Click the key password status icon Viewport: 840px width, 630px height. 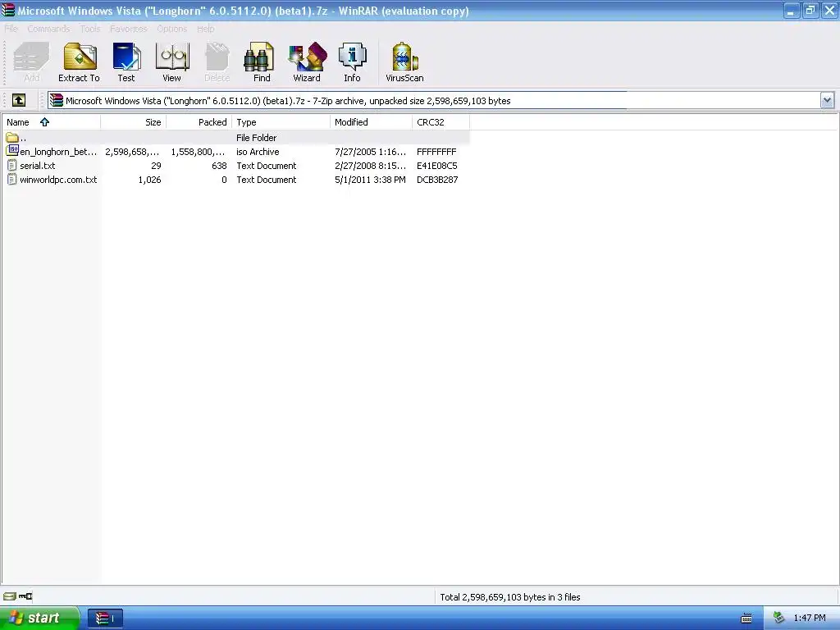[25, 596]
